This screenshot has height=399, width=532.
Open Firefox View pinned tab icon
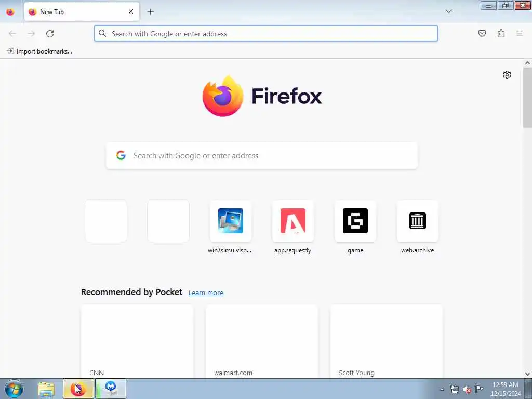pos(10,11)
